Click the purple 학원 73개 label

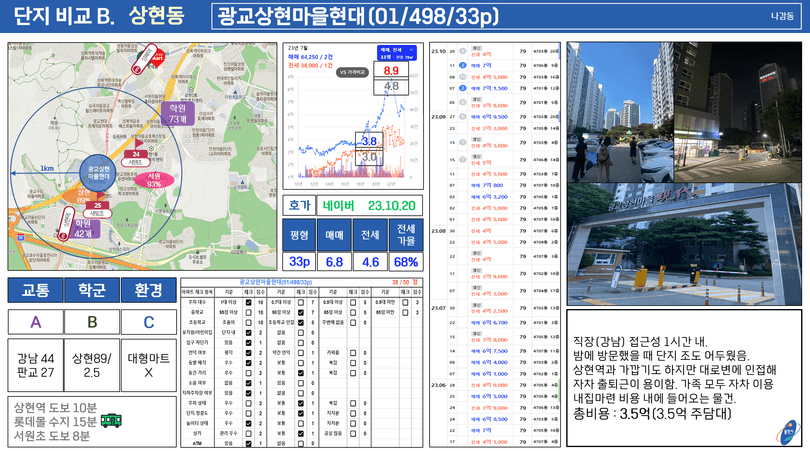178,114
